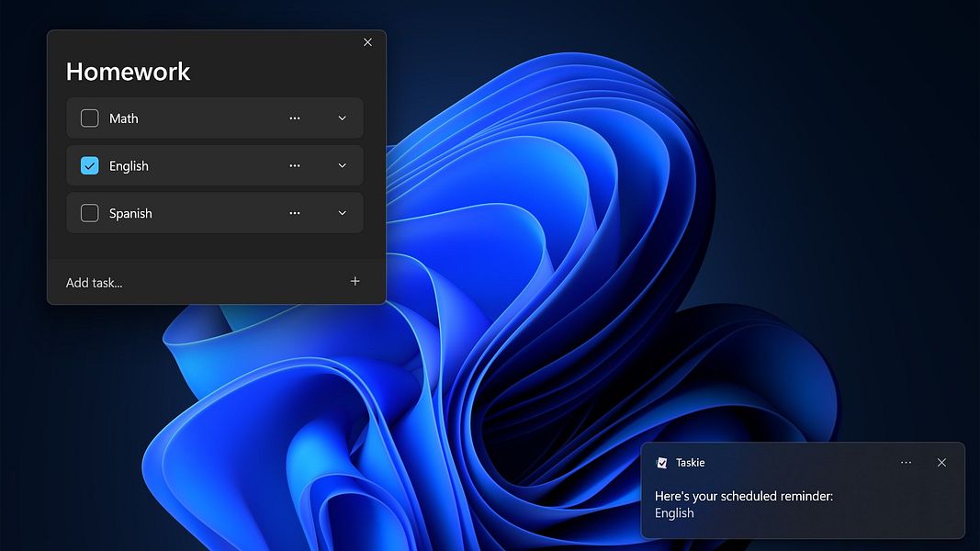Open more options for Math task
The width and height of the screenshot is (980, 551).
coord(295,118)
